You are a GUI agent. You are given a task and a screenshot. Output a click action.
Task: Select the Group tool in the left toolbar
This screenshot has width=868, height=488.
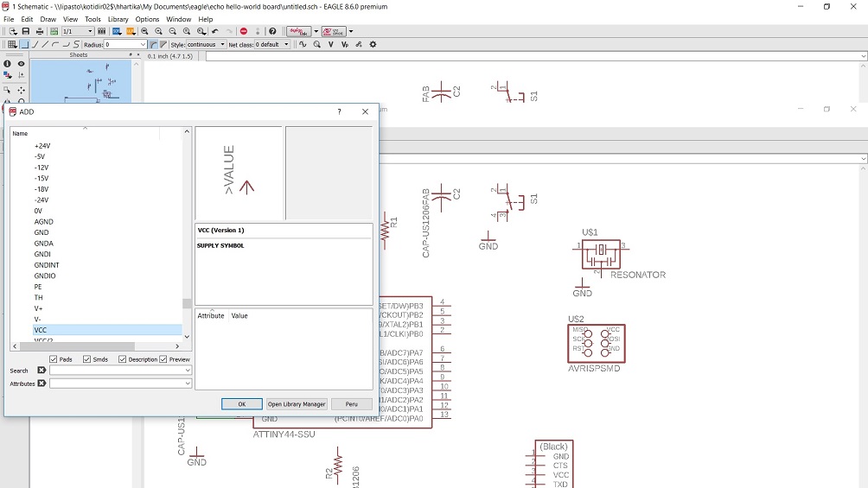pyautogui.click(x=7, y=90)
